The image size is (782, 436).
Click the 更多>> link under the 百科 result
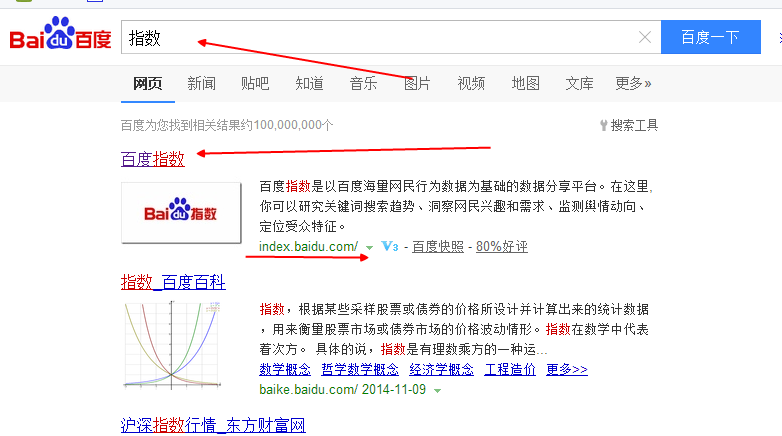click(x=567, y=370)
